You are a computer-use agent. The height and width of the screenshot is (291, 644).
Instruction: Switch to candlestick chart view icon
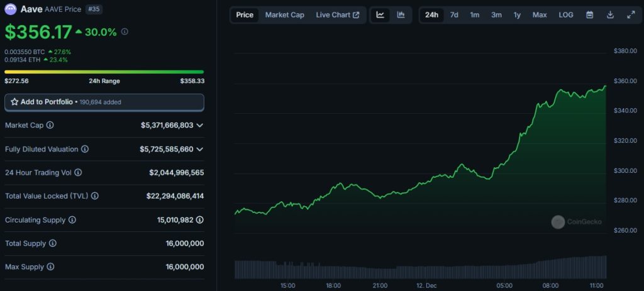point(401,15)
